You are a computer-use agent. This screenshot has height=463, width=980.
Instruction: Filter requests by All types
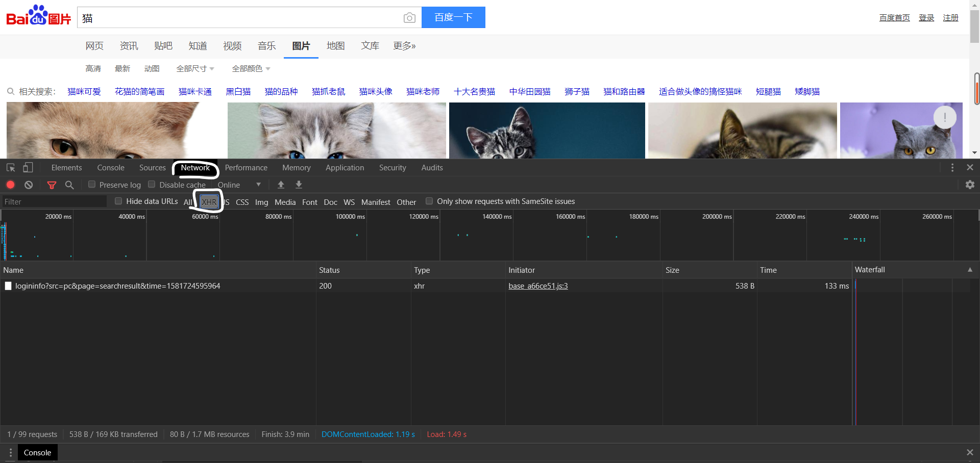click(x=188, y=202)
